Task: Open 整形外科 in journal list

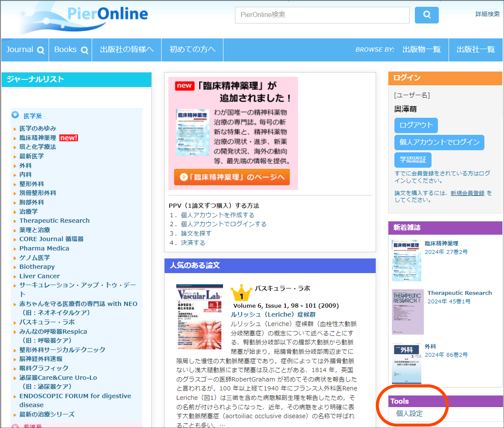Action: point(32,184)
